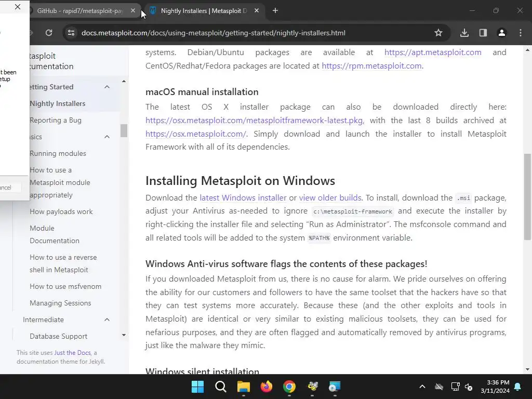Show hidden system tray icons
This screenshot has height=399, width=532.
pos(422,387)
